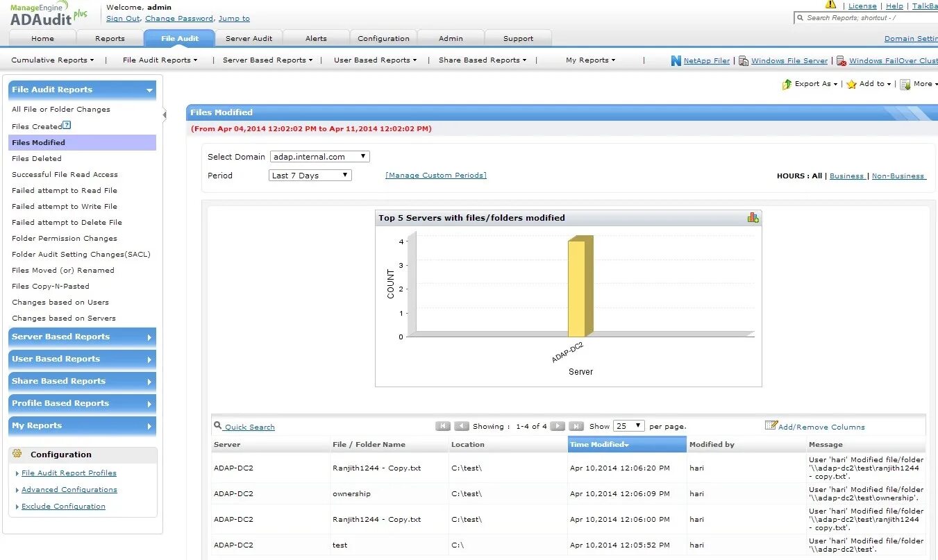Open the File Audit Reports menu

pos(160,60)
